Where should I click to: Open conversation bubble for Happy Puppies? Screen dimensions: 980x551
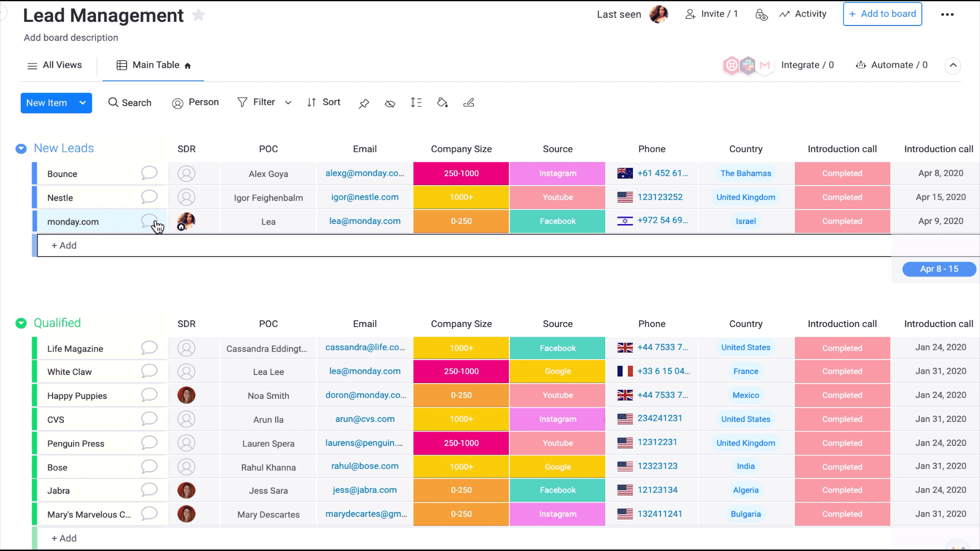click(x=149, y=395)
